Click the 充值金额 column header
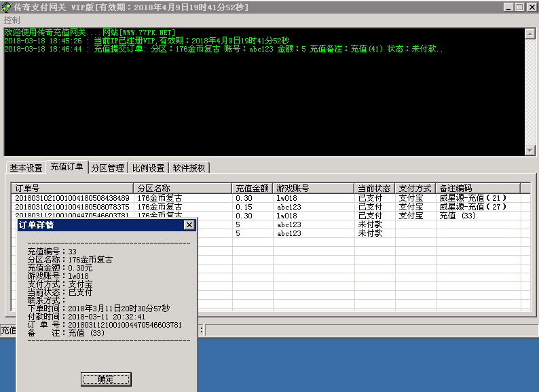Image resolution: width=539 pixels, height=392 pixels. coord(251,189)
